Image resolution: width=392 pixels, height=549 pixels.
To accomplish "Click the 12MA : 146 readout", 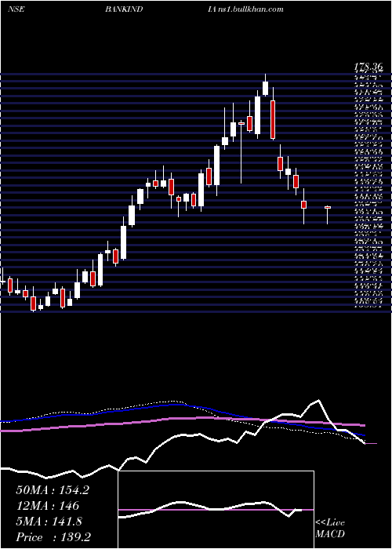I will [x=47, y=506].
